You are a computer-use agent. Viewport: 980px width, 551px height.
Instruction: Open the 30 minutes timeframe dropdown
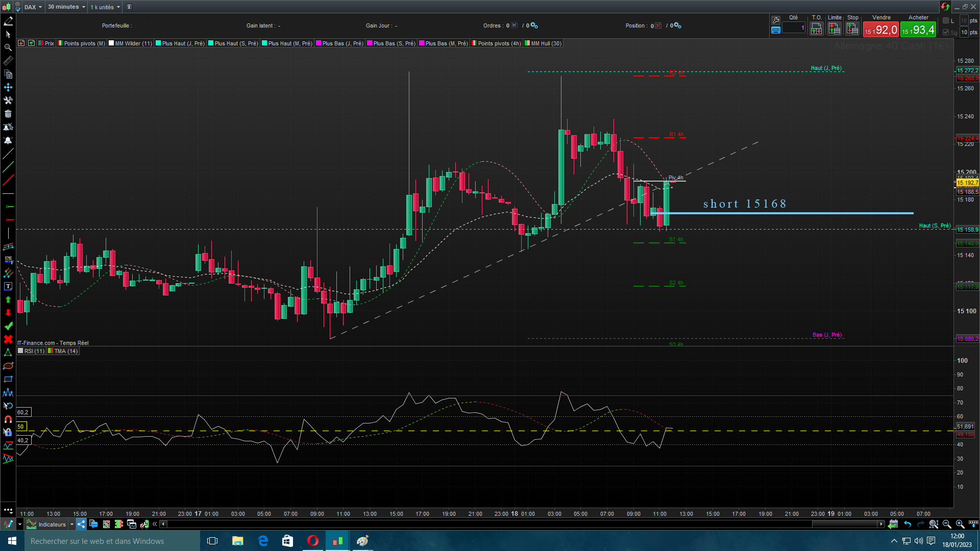[x=66, y=7]
